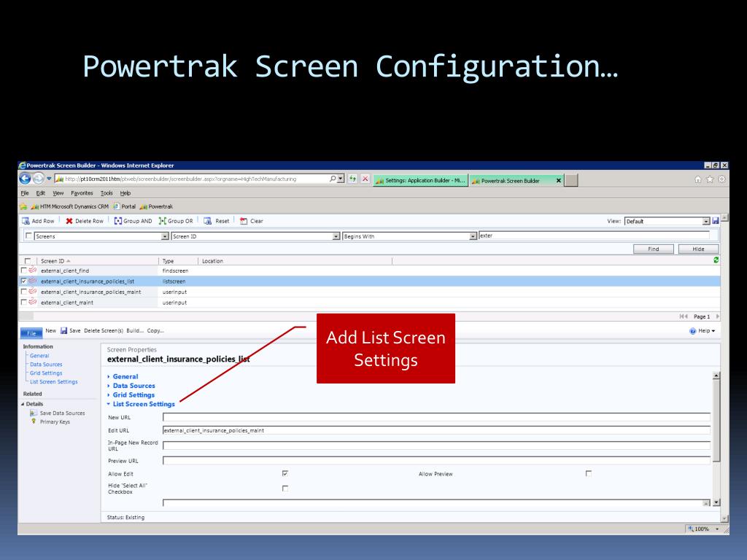
Task: Click the filter value field containing exter
Action: 595,236
